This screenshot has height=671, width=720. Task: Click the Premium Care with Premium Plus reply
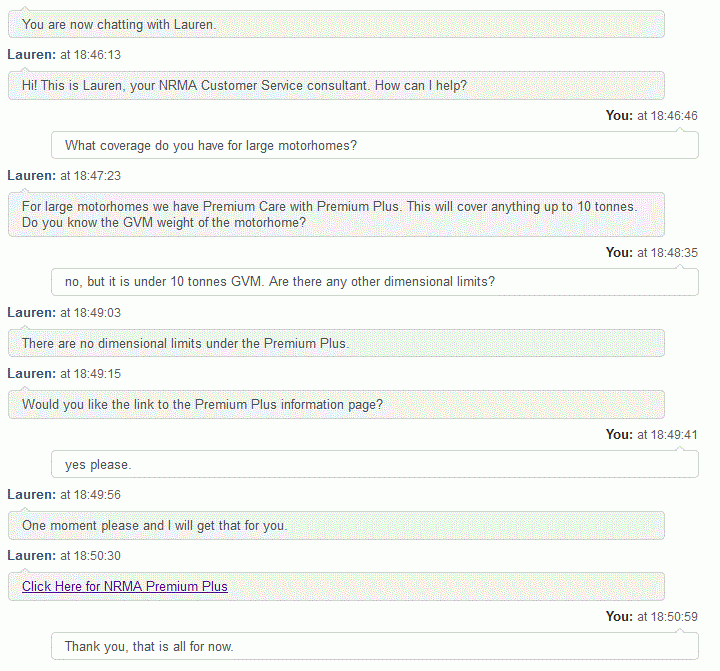click(336, 214)
